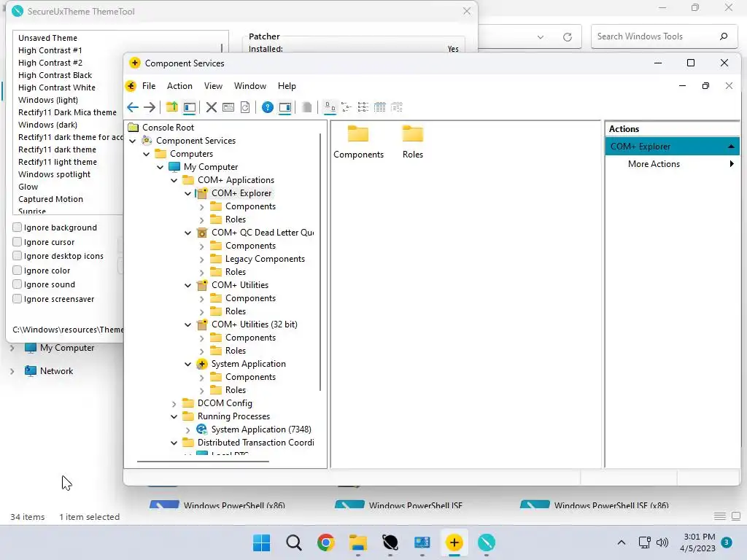Click the Up one level folder icon
The image size is (747, 560).
pos(171,107)
